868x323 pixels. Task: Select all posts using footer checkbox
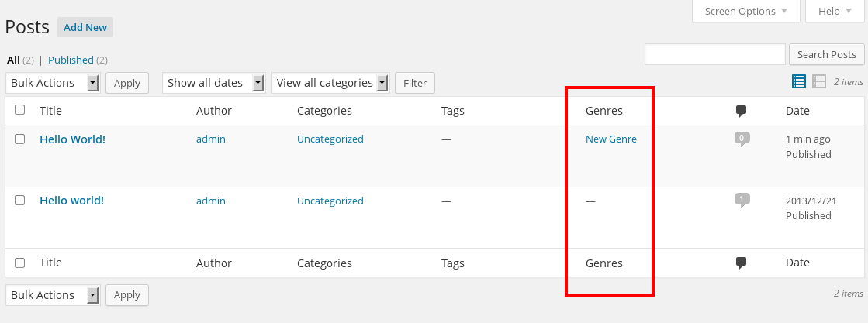[20, 263]
